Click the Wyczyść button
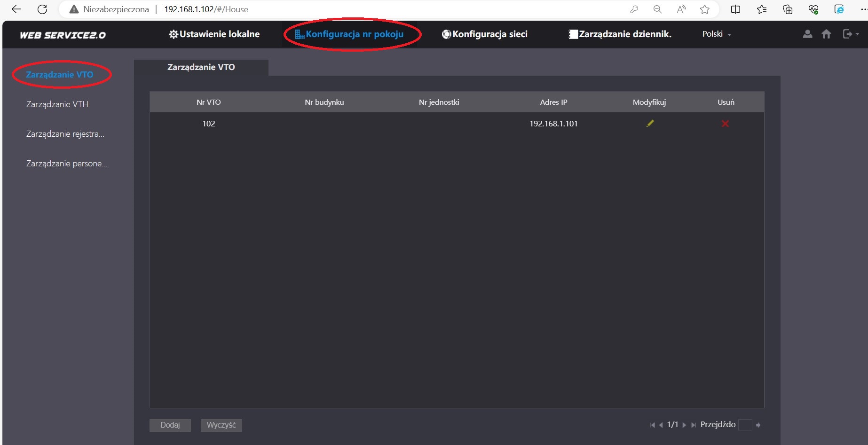 pyautogui.click(x=221, y=425)
